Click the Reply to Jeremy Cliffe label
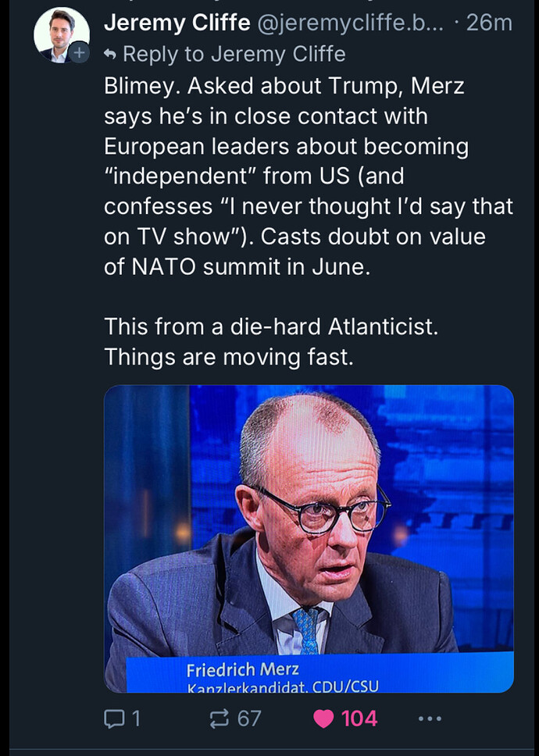Image resolution: width=539 pixels, height=756 pixels. [x=234, y=54]
